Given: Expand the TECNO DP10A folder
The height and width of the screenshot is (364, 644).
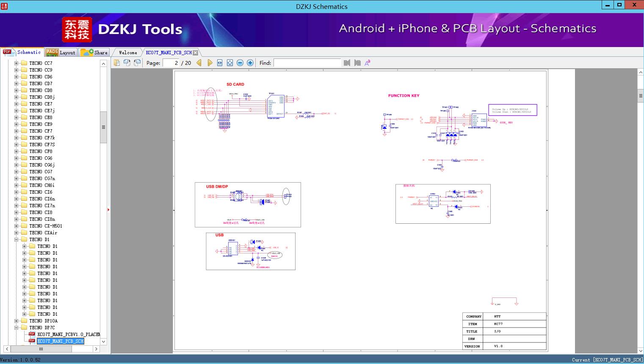Looking at the screenshot, I should 17,321.
